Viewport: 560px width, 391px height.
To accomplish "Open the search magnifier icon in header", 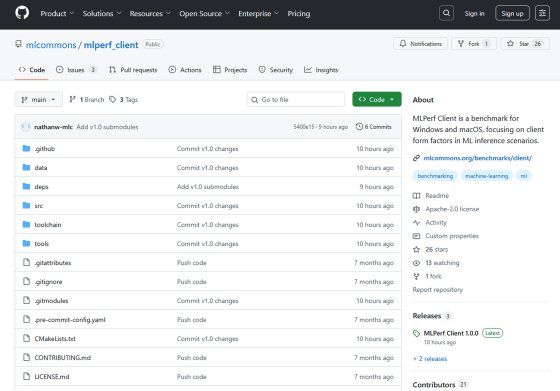I will (x=446, y=14).
